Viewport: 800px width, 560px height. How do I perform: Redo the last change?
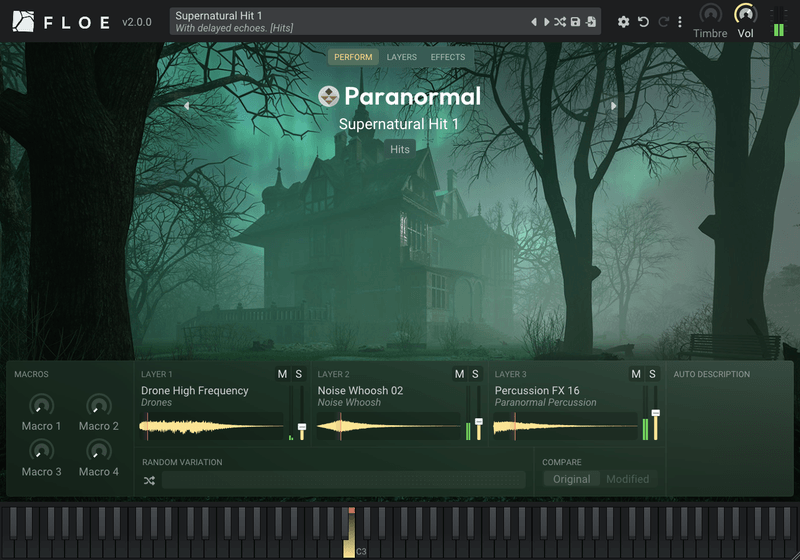coord(663,22)
